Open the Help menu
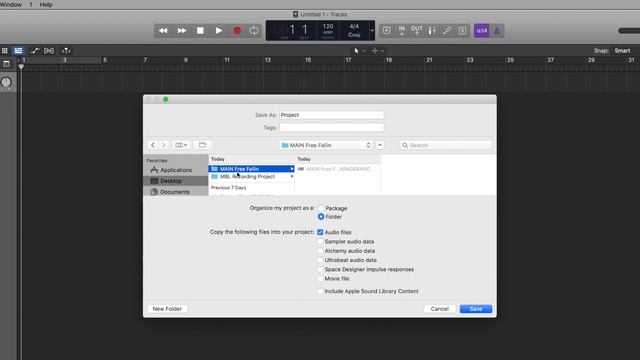Image resolution: width=640 pixels, height=360 pixels. (46, 4)
